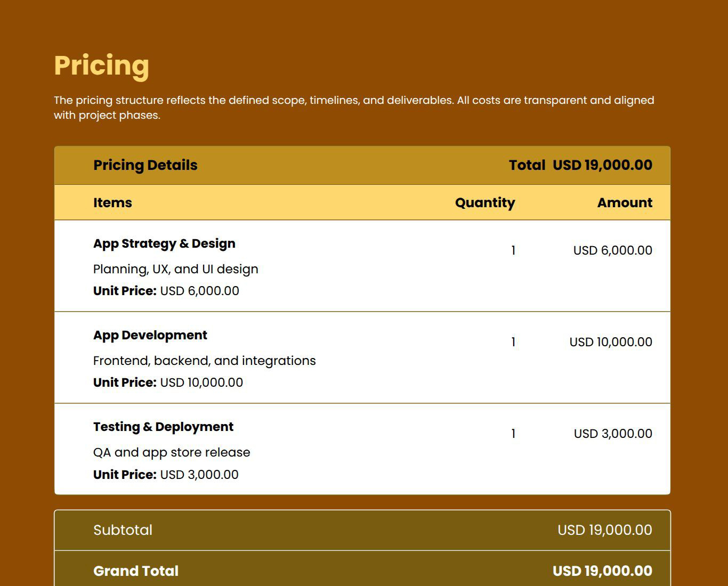Click the Unit Price USD 6,000.00 line
This screenshot has height=586, width=728.
[166, 291]
